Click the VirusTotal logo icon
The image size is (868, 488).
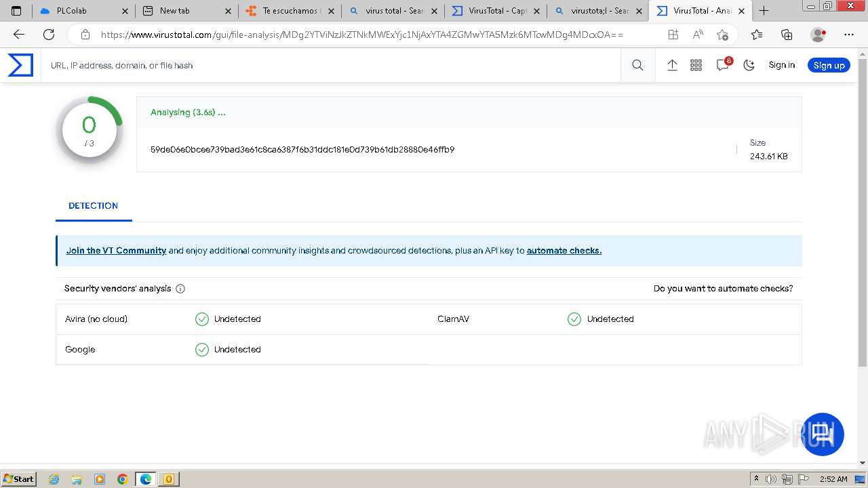tap(20, 65)
